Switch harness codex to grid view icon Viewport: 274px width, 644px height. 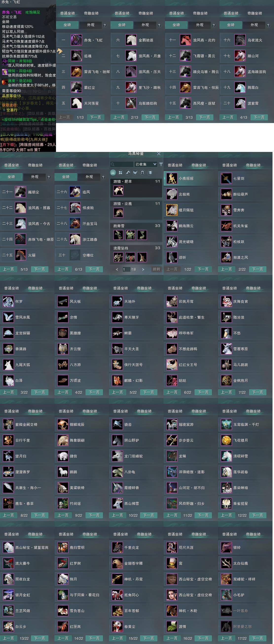pos(120,172)
